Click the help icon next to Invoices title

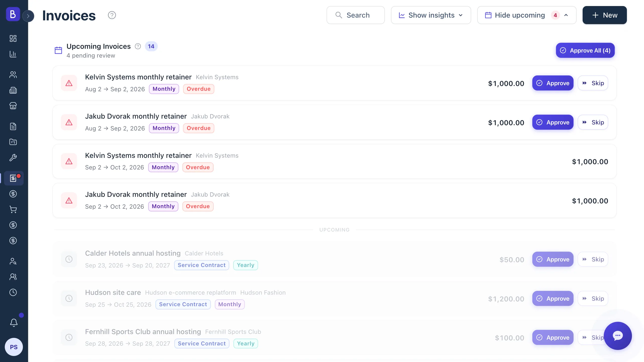[x=112, y=15]
